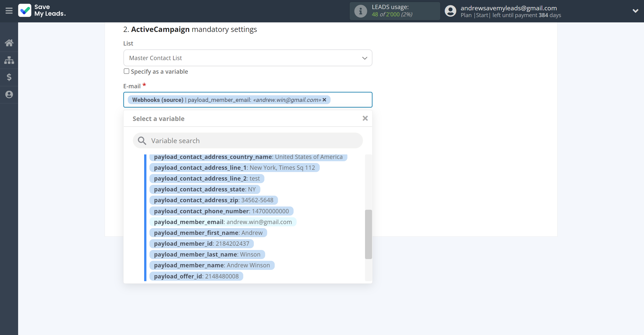
Task: Close the variable selector with X button
Action: pos(365,118)
